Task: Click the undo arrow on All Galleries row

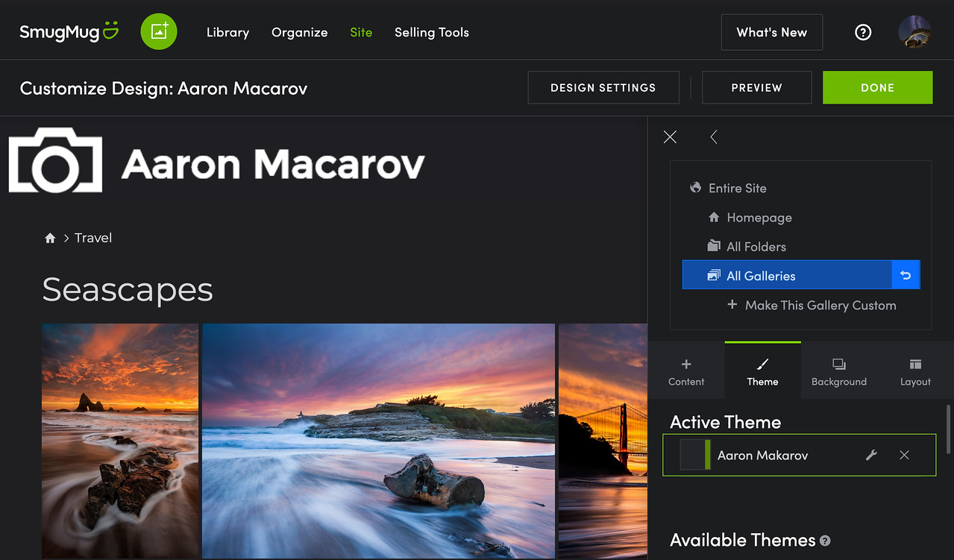Action: pos(906,275)
